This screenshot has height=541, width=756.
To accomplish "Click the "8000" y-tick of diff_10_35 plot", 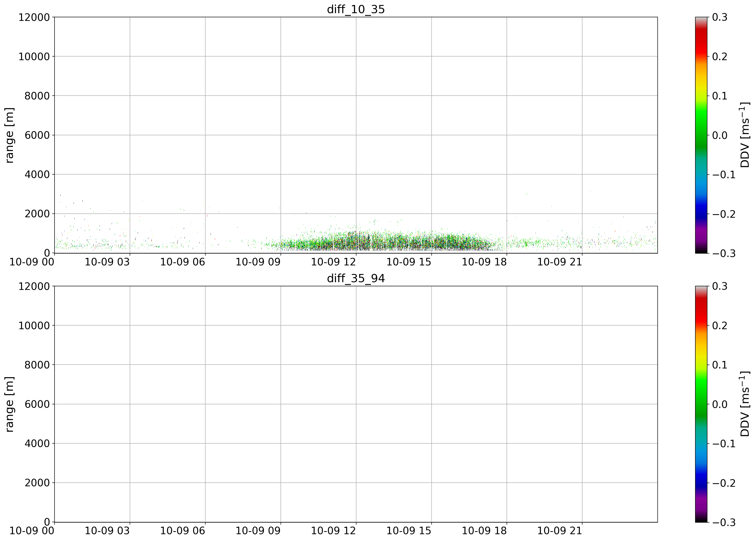I will click(x=37, y=96).
